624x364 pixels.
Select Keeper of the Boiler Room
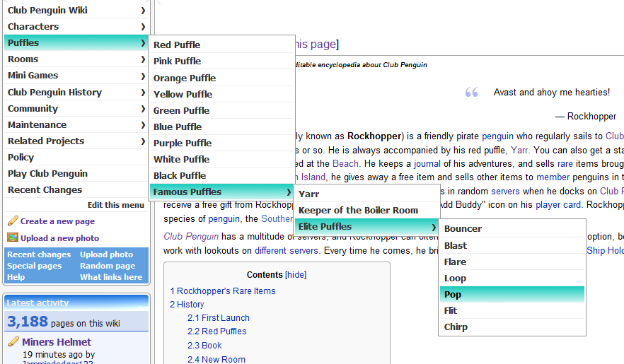pyautogui.click(x=366, y=210)
